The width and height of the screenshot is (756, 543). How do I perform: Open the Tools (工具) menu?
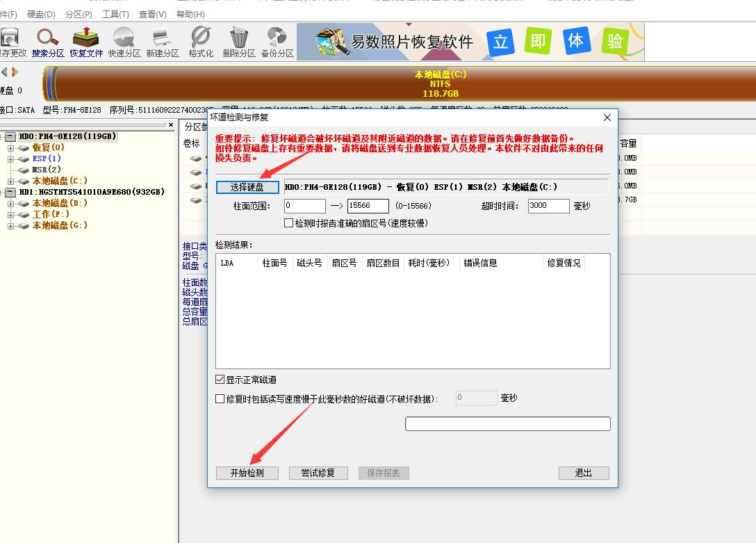pos(115,14)
